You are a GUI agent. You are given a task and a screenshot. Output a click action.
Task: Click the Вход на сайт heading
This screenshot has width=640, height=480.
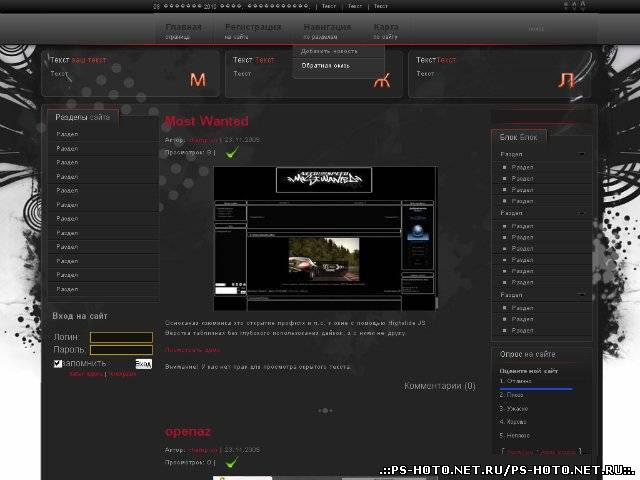coord(80,316)
